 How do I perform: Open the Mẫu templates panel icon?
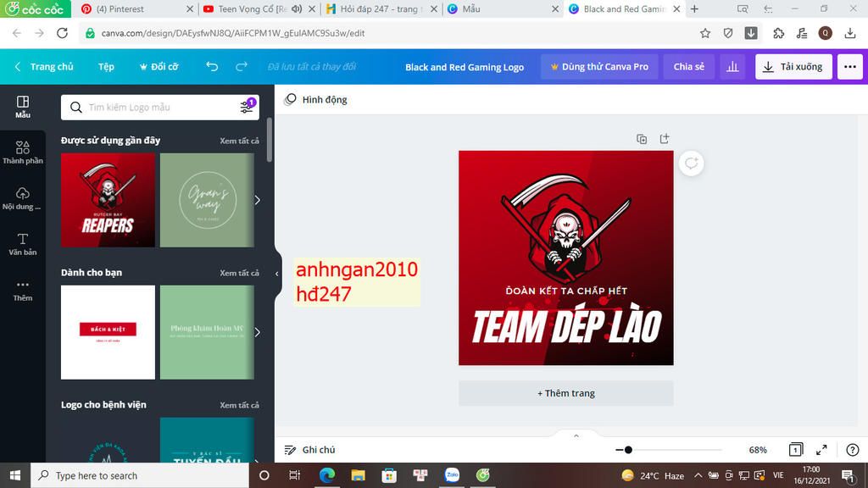tap(23, 107)
